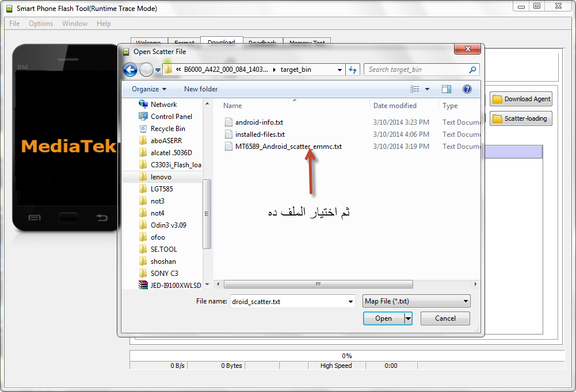Click the Smart Phone Flash Tool title icon
Image resolution: width=576 pixels, height=392 pixels.
click(9, 8)
